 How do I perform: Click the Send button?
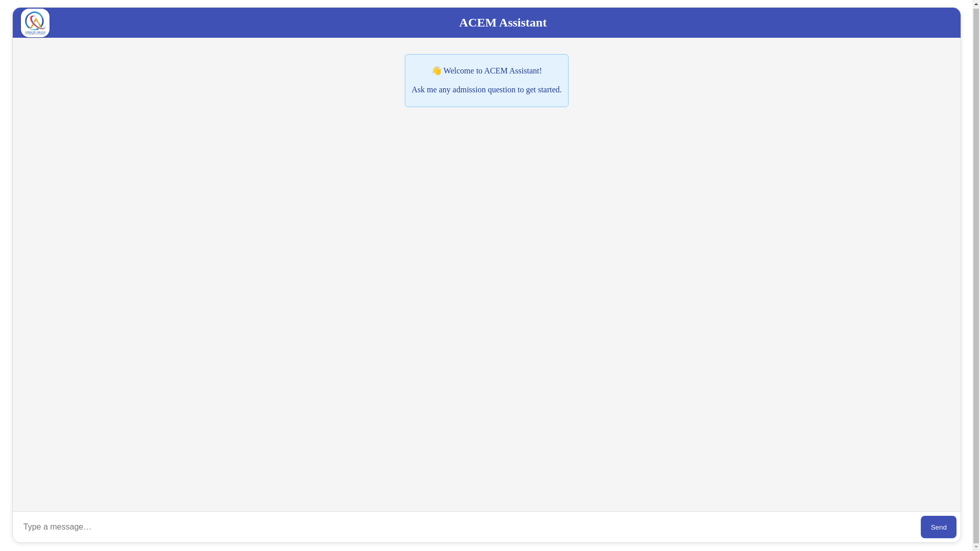[938, 527]
